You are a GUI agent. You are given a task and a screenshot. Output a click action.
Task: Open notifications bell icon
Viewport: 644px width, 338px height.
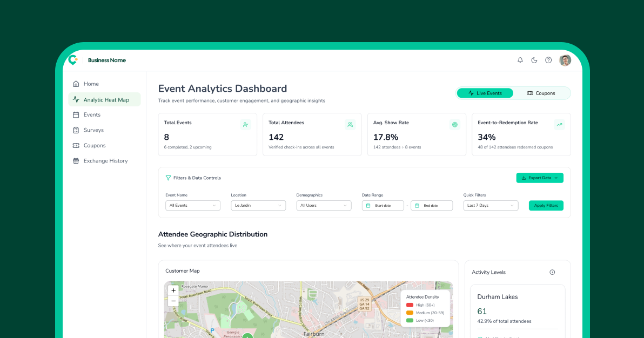(520, 60)
